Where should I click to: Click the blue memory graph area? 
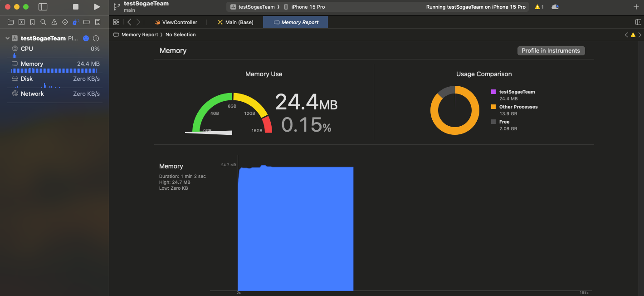295,228
